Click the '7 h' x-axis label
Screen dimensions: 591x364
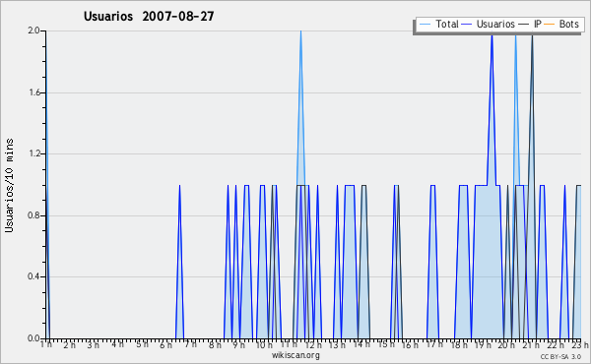[x=190, y=344]
